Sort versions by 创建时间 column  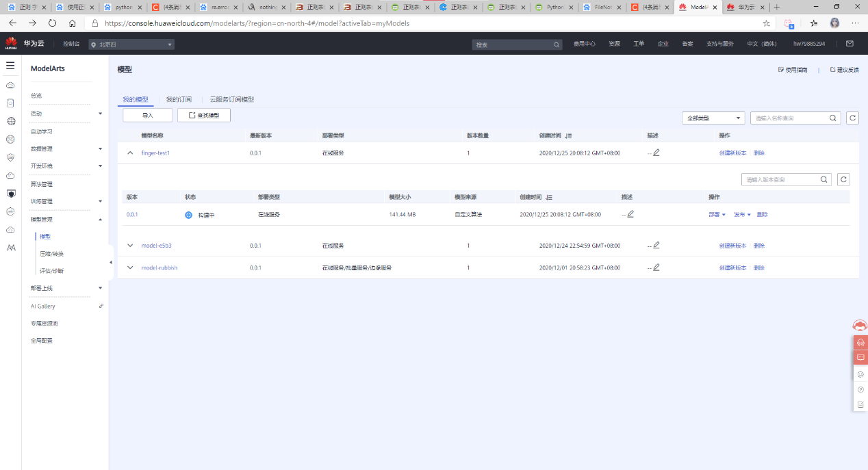(x=549, y=197)
